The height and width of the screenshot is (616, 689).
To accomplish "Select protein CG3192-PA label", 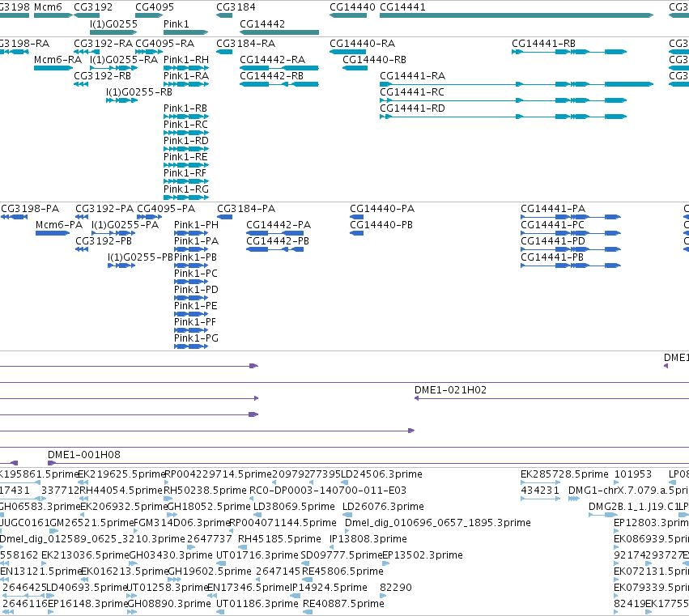I will pyautogui.click(x=104, y=209).
